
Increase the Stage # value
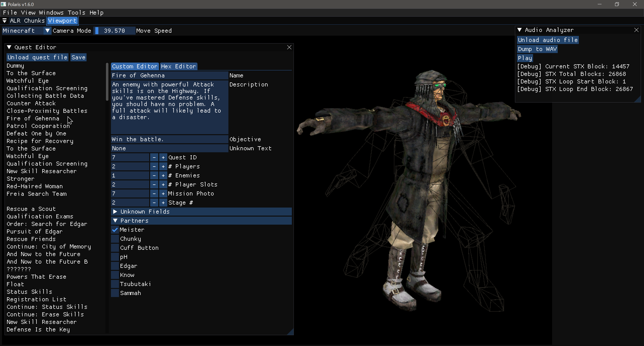[x=163, y=203]
